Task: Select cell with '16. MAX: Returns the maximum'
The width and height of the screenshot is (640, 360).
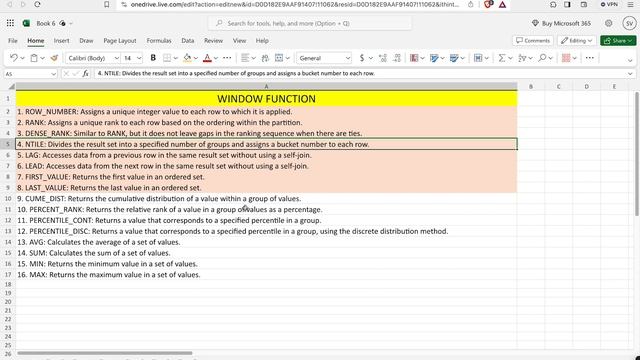Action: (266, 275)
